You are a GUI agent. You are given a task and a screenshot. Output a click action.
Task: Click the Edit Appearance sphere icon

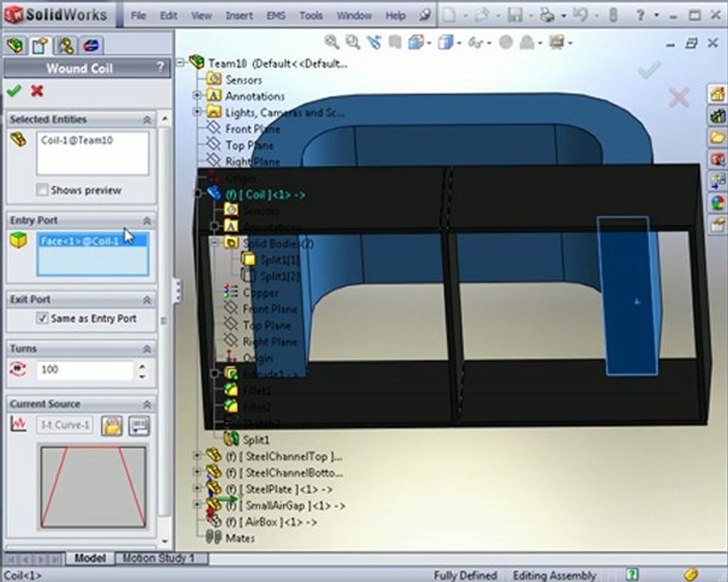506,43
